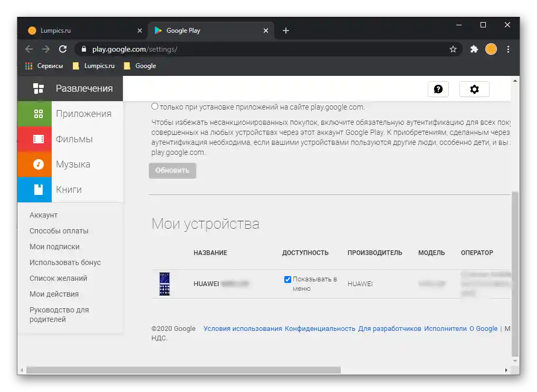Open the help question mark icon
This screenshot has height=392, width=537.
(x=438, y=89)
